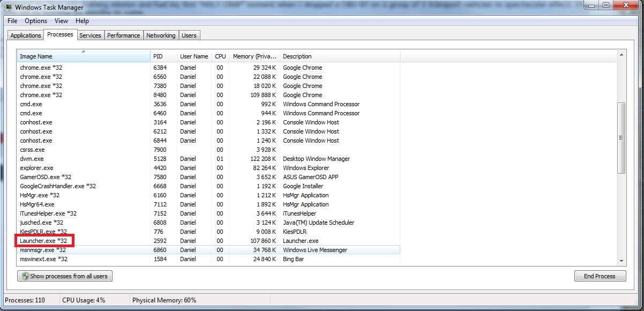Viewport: 644px width, 311px height.
Task: Switch to the Networking tab
Action: click(x=161, y=35)
